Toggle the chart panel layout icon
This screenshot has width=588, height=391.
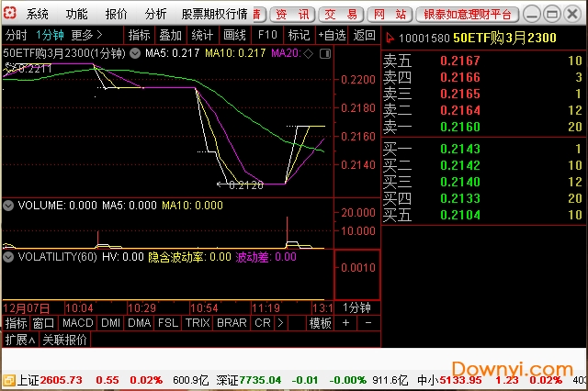click(x=325, y=53)
